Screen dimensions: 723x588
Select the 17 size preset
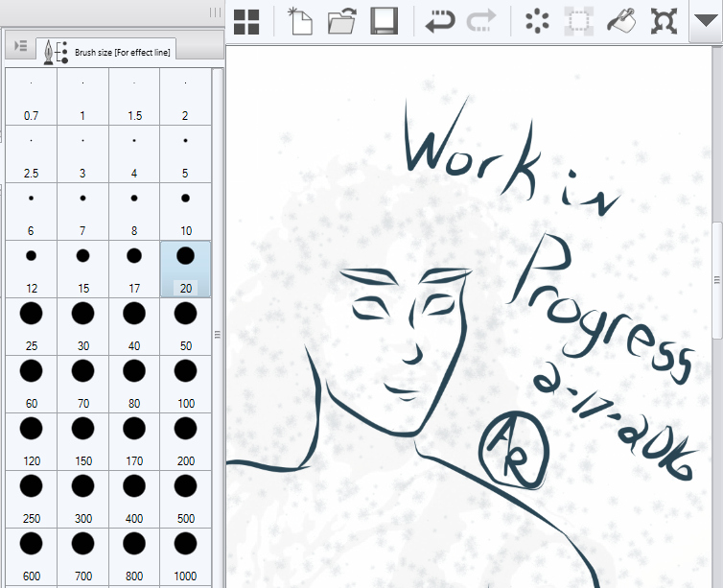(x=134, y=270)
